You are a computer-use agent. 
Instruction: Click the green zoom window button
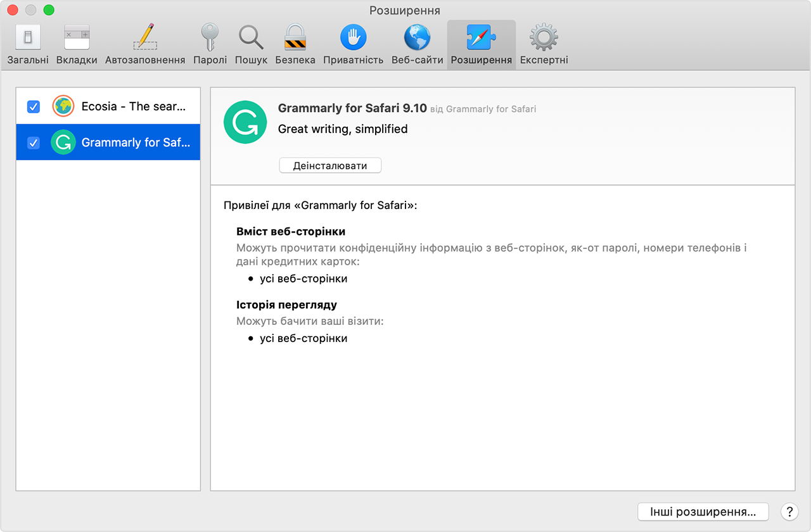(49, 10)
